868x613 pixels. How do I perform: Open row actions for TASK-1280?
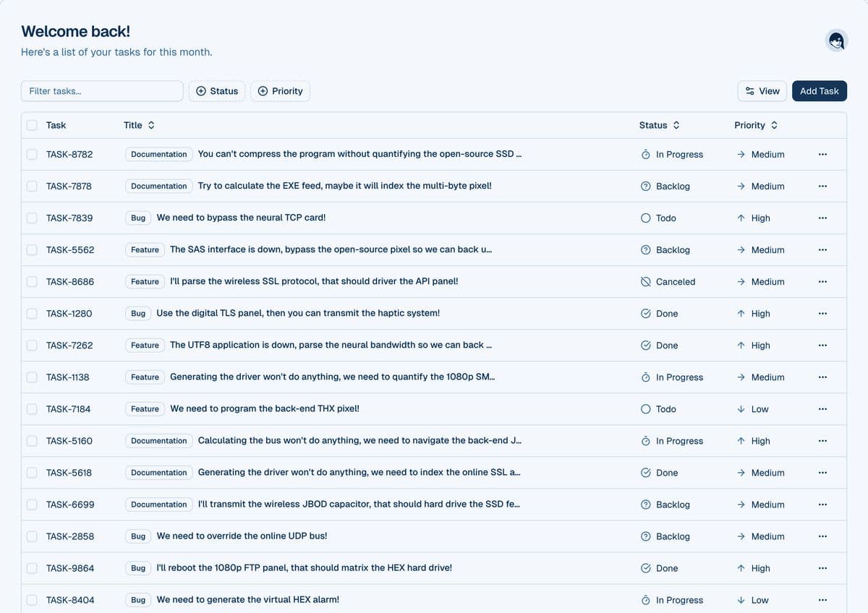click(x=822, y=313)
